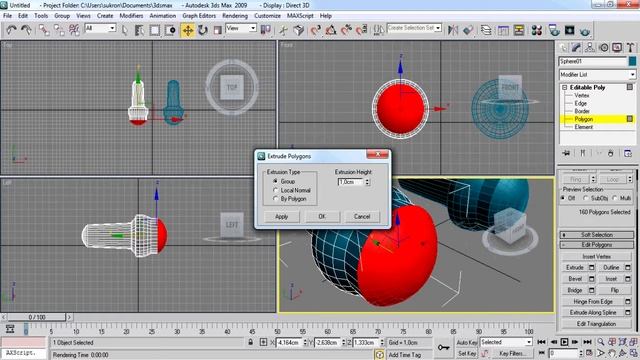Click Rectangular Selection Region icon
Image resolution: width=640 pixels, height=360 pixels.
pyautogui.click(x=155, y=30)
